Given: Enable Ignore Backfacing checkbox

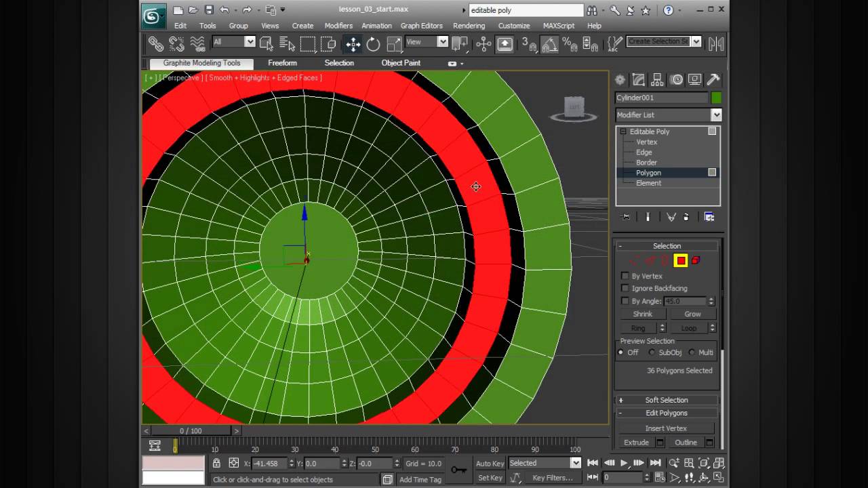Looking at the screenshot, I should point(625,288).
